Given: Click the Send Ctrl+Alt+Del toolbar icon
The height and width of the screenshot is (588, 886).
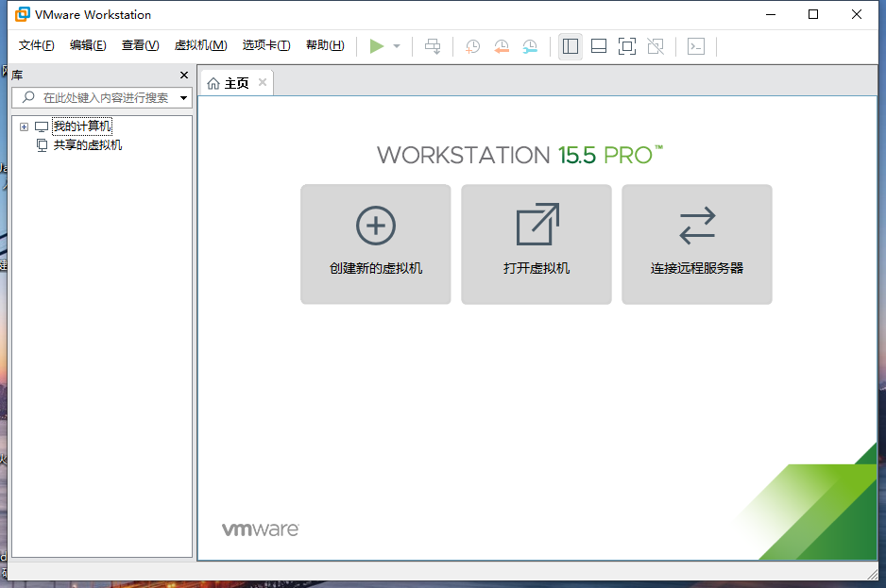Looking at the screenshot, I should (x=433, y=46).
